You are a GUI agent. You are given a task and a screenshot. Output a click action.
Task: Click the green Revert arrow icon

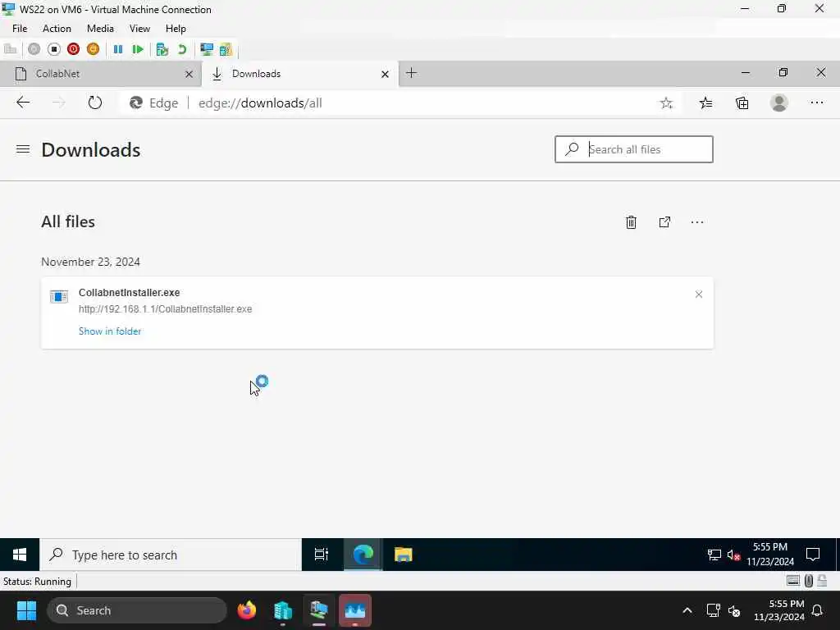pos(182,49)
